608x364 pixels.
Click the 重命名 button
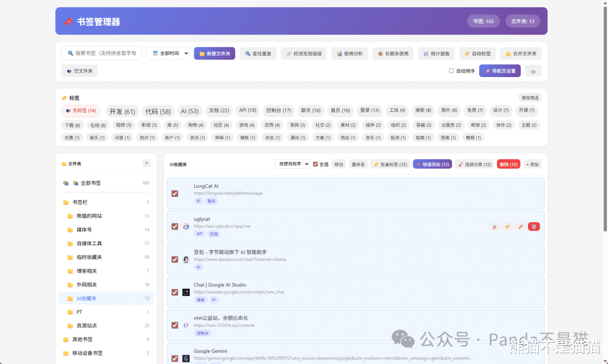[x=358, y=164]
